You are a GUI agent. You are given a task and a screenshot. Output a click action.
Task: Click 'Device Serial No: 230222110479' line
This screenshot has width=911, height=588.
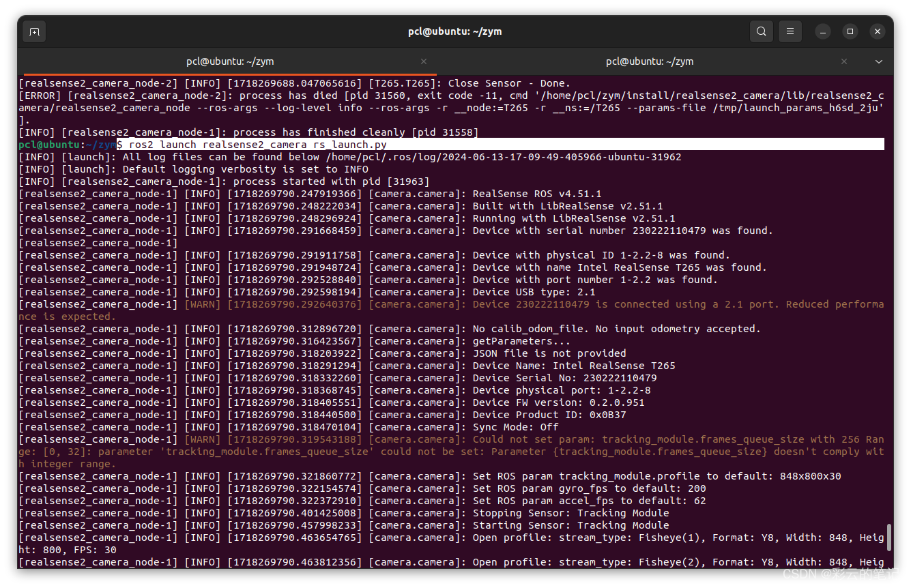coord(338,378)
